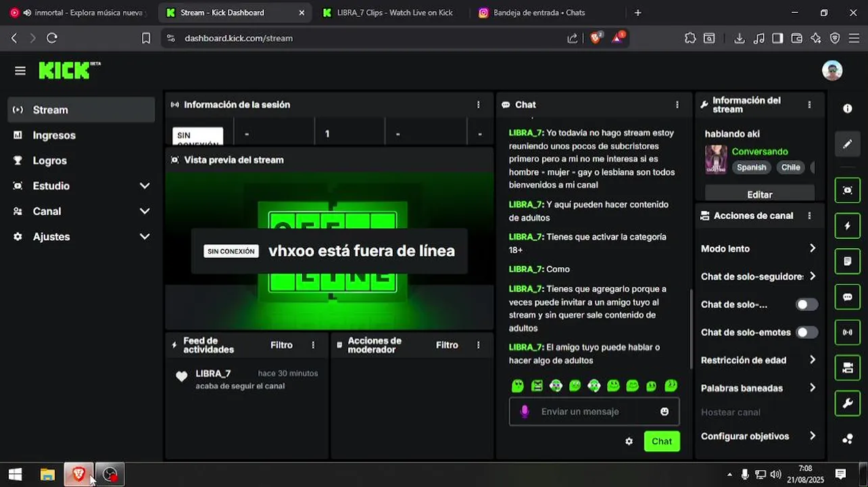This screenshot has width=868, height=487.
Task: Open Modo lento options arrow
Action: 812,248
